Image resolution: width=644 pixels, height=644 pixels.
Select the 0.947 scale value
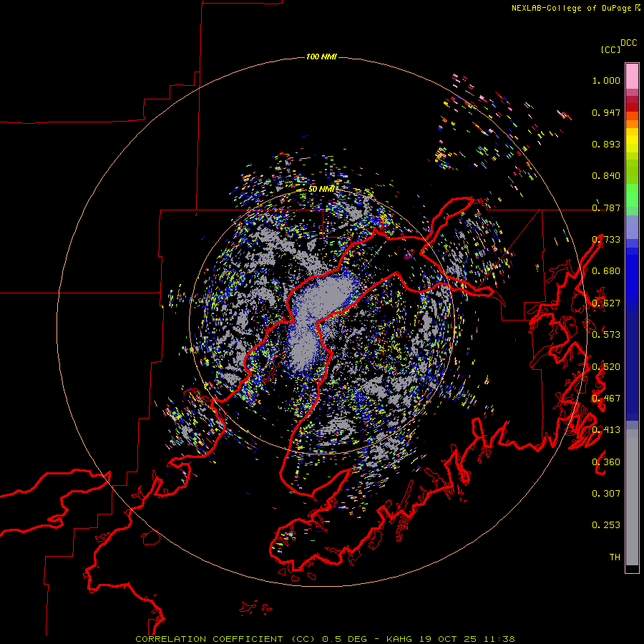606,112
